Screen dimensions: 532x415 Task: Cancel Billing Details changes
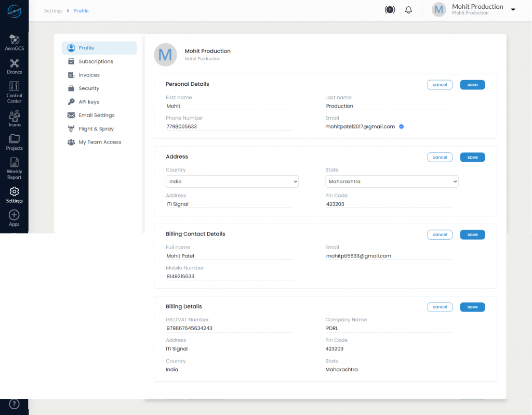point(440,307)
